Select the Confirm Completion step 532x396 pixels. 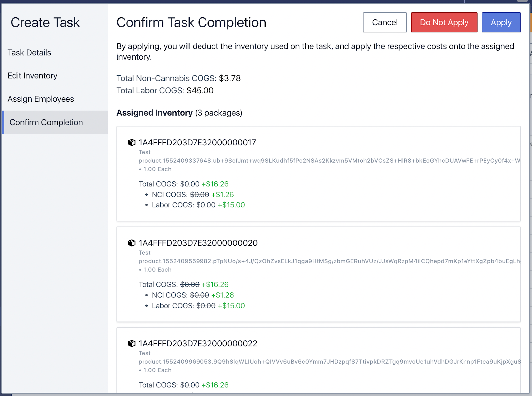point(46,122)
